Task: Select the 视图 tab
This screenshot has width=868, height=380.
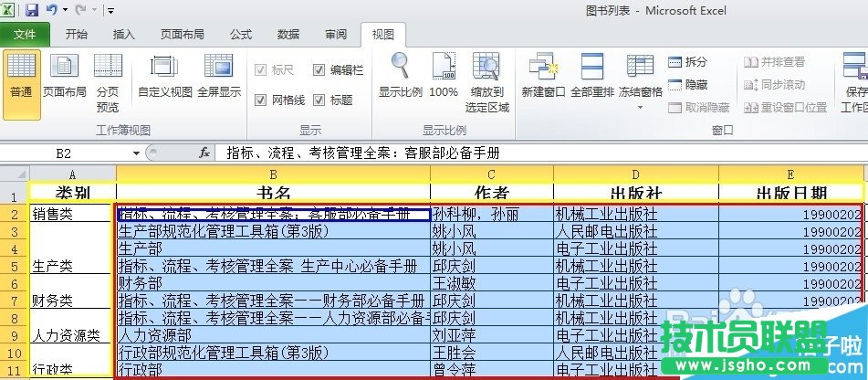Action: (383, 35)
